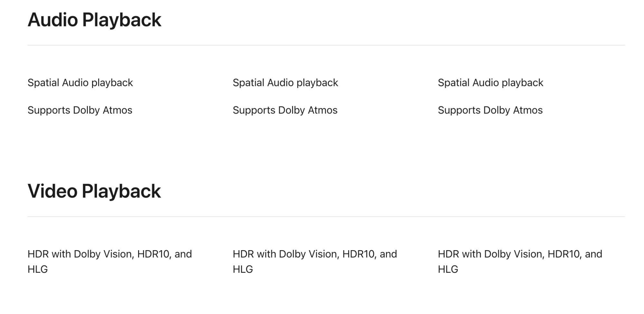Click the word Audio in the Audio Playback heading

click(x=53, y=20)
